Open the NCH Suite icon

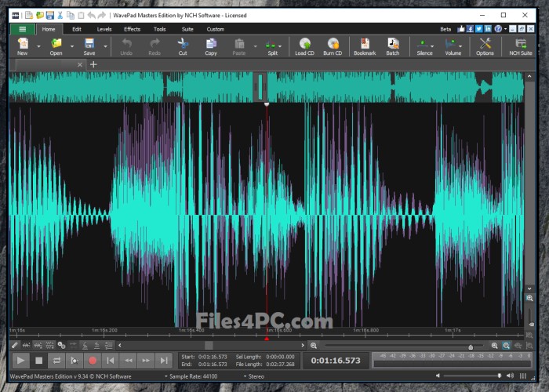click(x=521, y=44)
